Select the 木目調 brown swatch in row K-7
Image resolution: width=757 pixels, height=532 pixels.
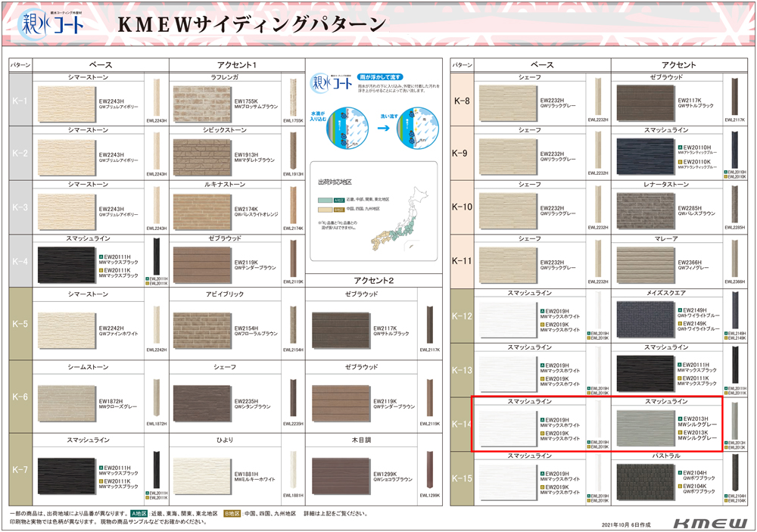(x=341, y=477)
